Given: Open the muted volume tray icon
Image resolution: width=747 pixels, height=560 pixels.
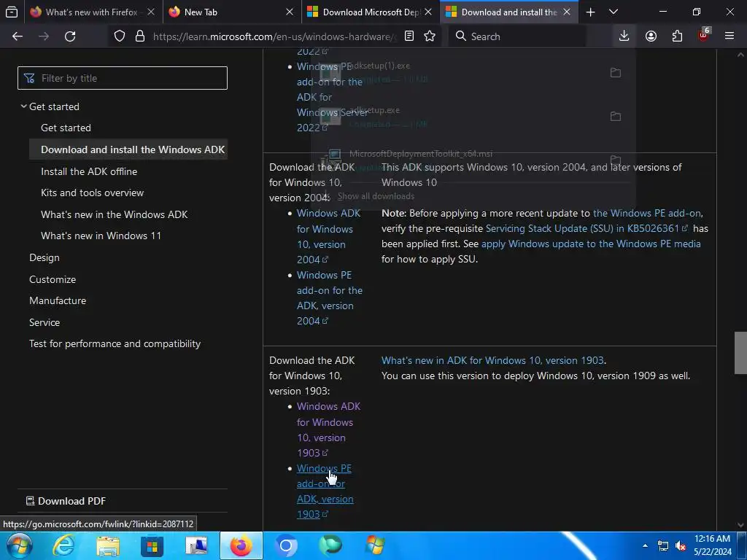Looking at the screenshot, I should [681, 545].
